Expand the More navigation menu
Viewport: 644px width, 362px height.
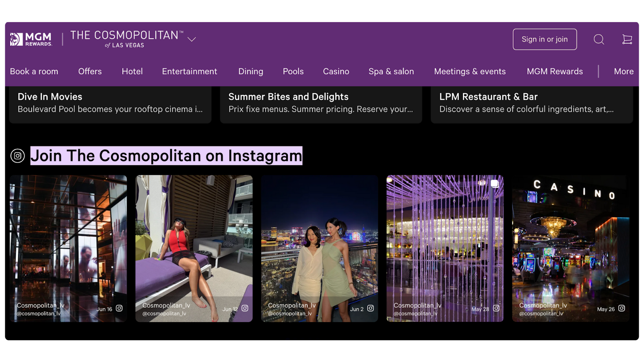pyautogui.click(x=623, y=71)
